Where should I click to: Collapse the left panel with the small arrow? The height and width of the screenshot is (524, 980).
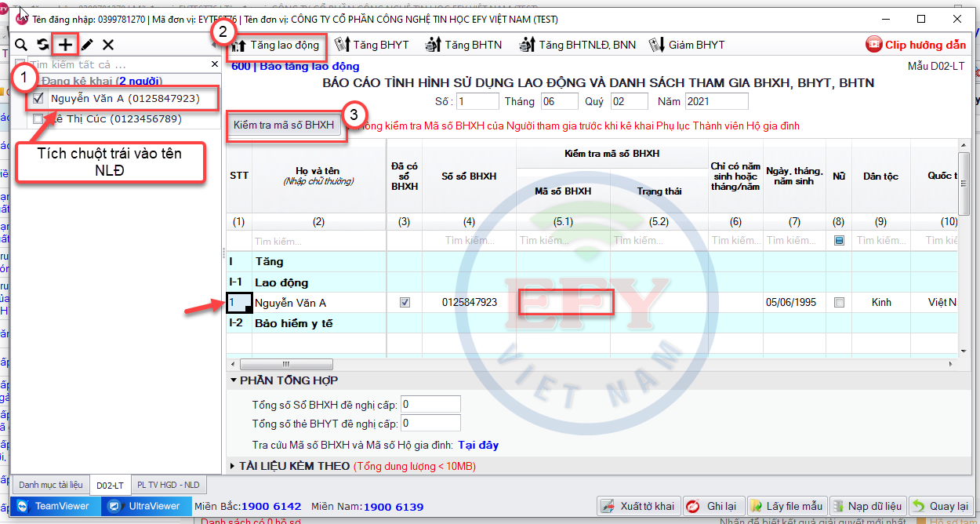click(x=215, y=45)
